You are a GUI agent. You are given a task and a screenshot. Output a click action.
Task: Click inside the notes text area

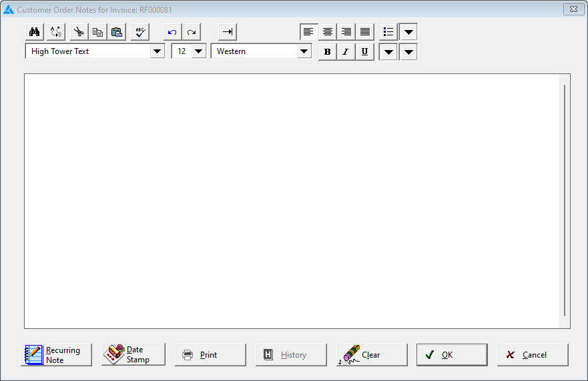point(292,201)
